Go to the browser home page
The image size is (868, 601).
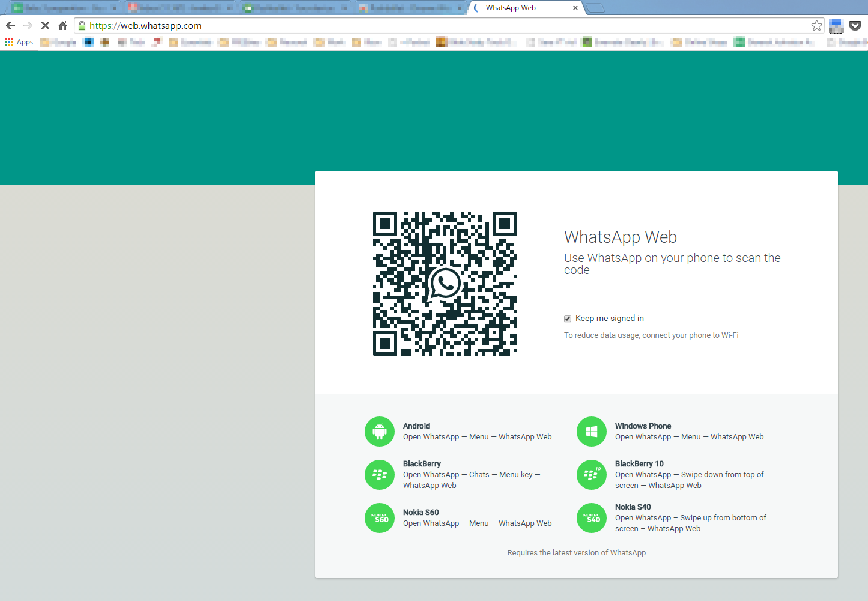(62, 26)
